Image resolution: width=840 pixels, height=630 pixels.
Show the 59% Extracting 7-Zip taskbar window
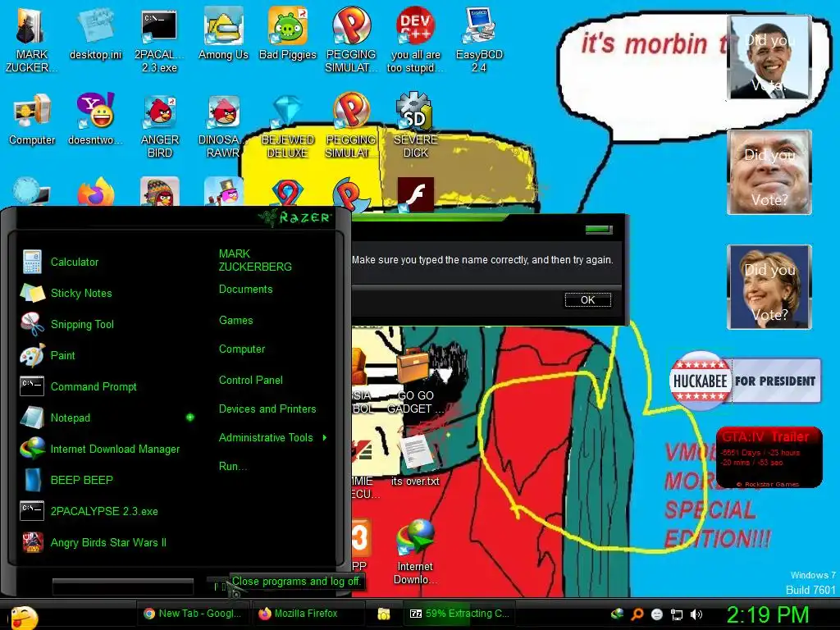click(x=459, y=614)
